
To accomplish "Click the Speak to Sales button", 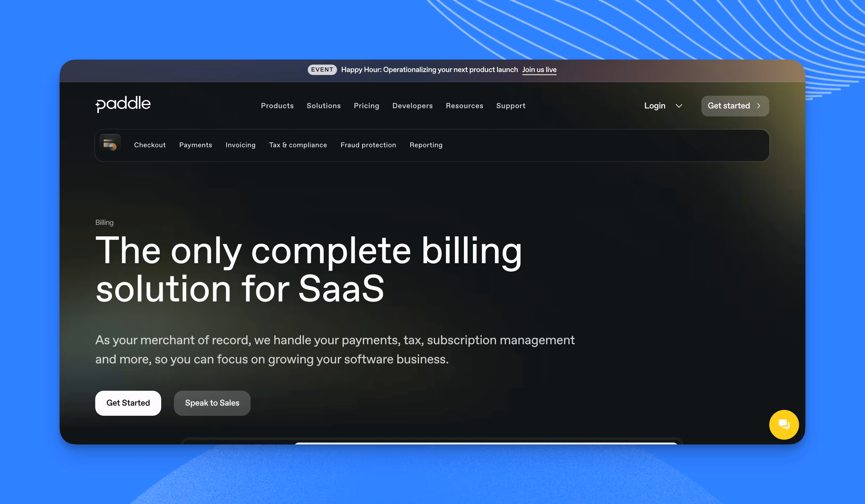I will tap(212, 403).
